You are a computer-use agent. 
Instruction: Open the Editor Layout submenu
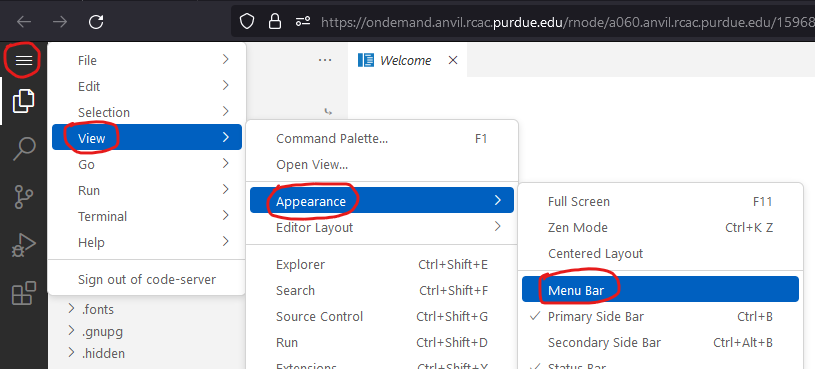click(x=382, y=227)
